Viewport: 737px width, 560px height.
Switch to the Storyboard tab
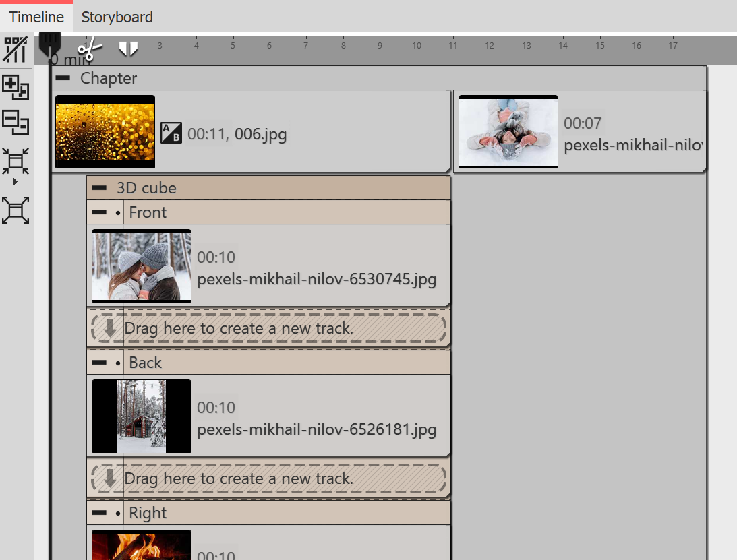pyautogui.click(x=116, y=17)
